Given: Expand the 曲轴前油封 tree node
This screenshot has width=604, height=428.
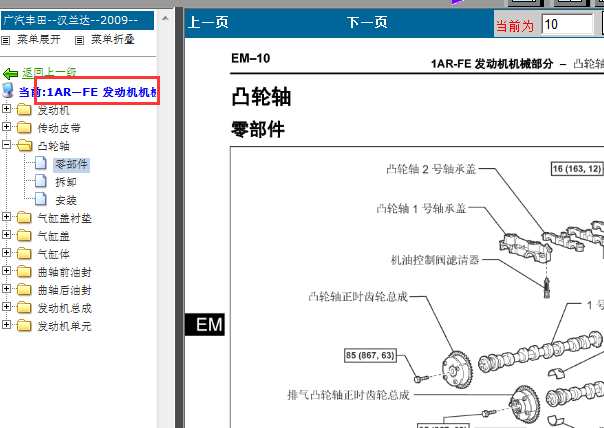Looking at the screenshot, I should coord(6,270).
